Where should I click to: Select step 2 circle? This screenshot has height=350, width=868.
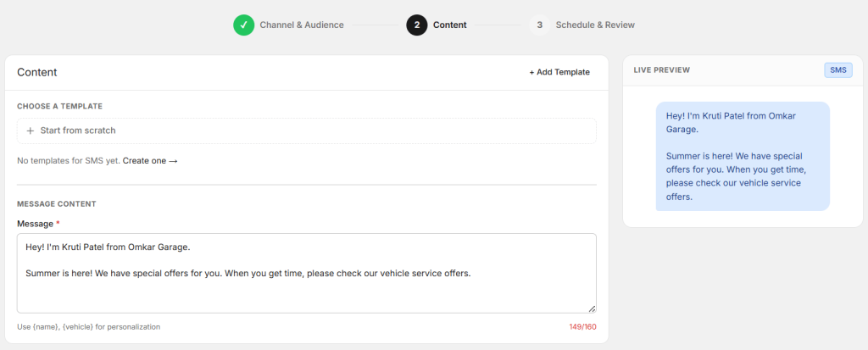[x=417, y=25]
